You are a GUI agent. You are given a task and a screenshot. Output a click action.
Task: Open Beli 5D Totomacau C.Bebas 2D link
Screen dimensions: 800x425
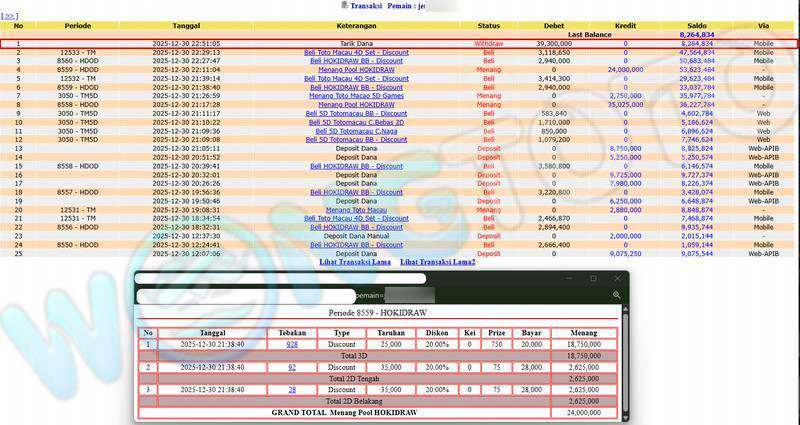click(357, 122)
